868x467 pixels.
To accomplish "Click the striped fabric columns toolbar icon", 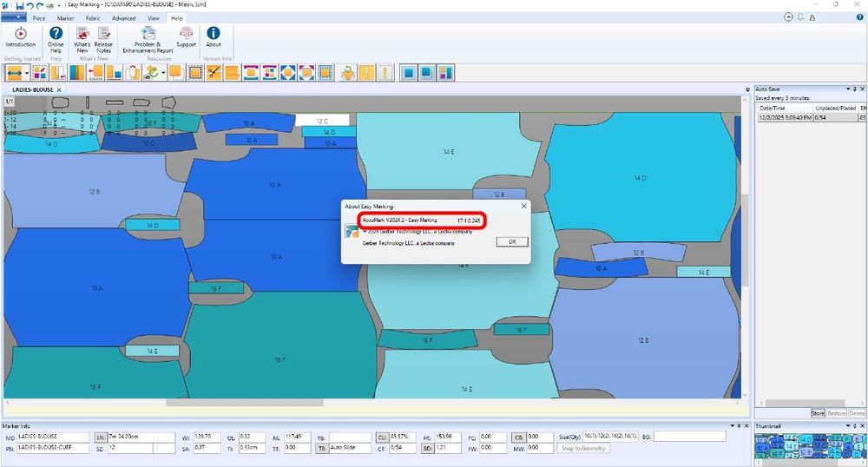I will [77, 73].
